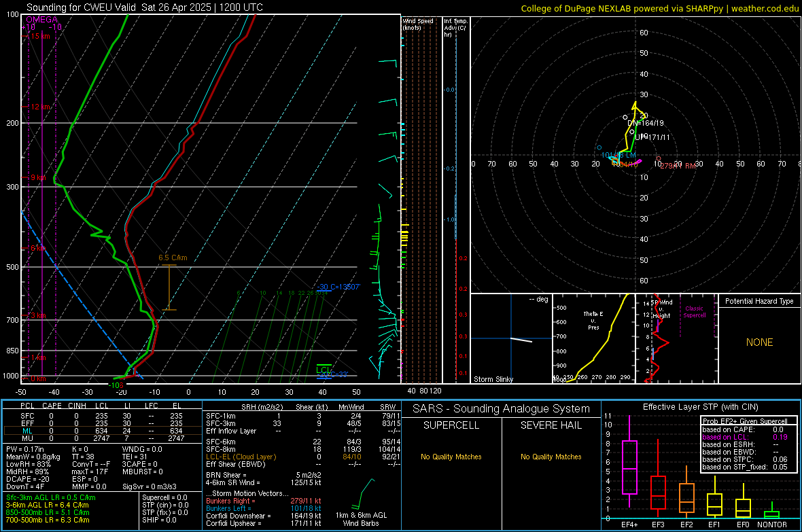Select the OMEGA label on the skew-T

(42, 20)
